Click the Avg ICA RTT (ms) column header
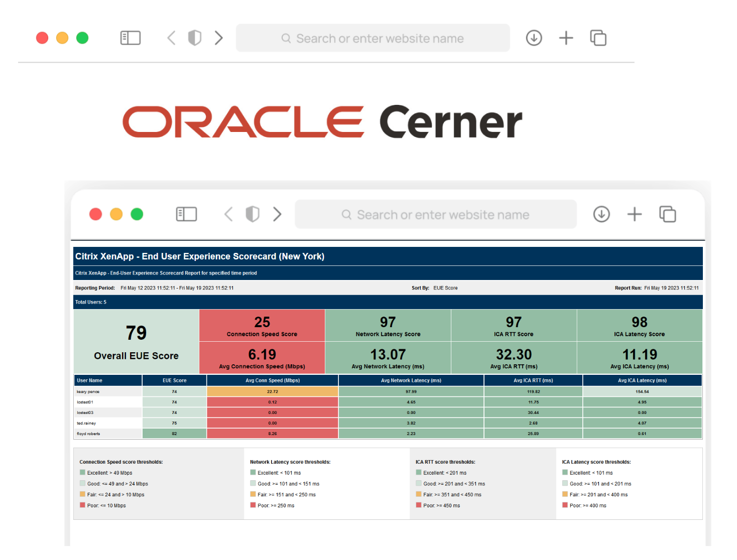Screen dimensions: 737x560 533,380
